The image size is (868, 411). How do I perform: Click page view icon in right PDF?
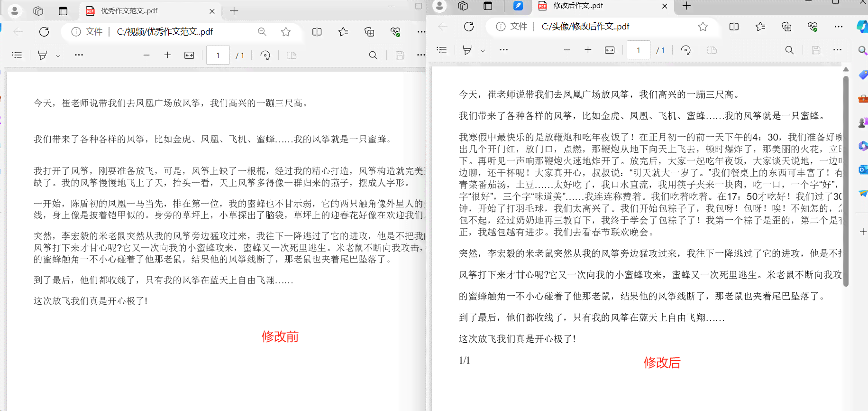tap(712, 50)
